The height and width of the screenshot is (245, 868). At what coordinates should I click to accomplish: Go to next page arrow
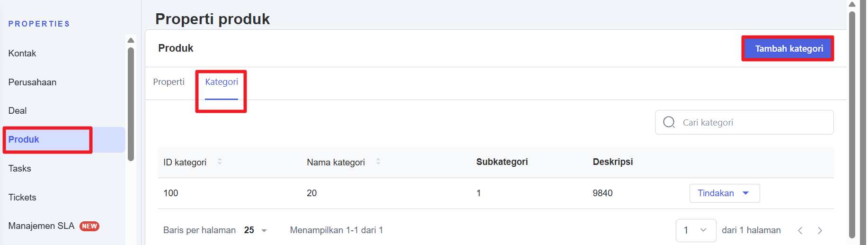(820, 230)
